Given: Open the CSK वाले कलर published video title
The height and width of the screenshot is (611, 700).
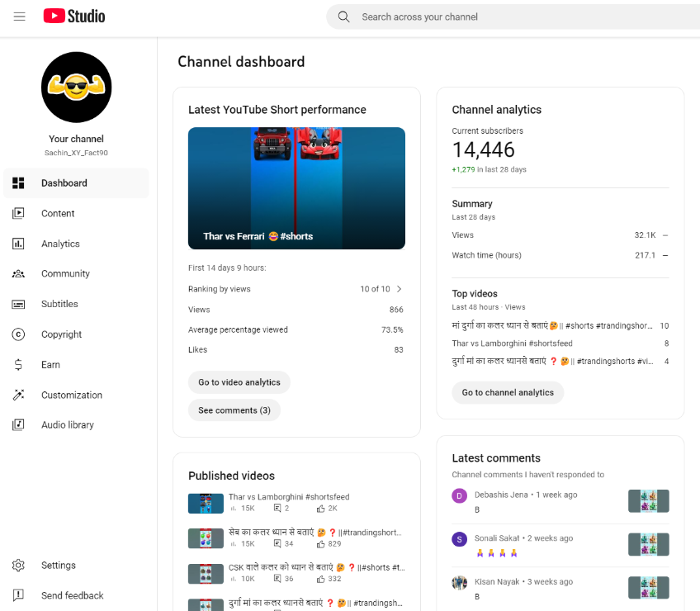Looking at the screenshot, I should pos(316,567).
